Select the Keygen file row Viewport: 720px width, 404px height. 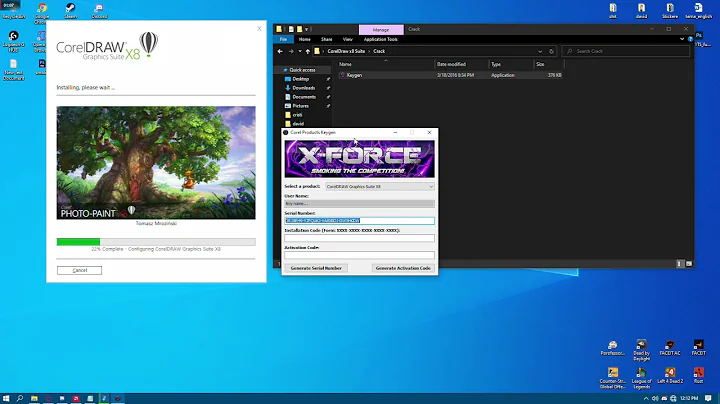click(x=450, y=75)
